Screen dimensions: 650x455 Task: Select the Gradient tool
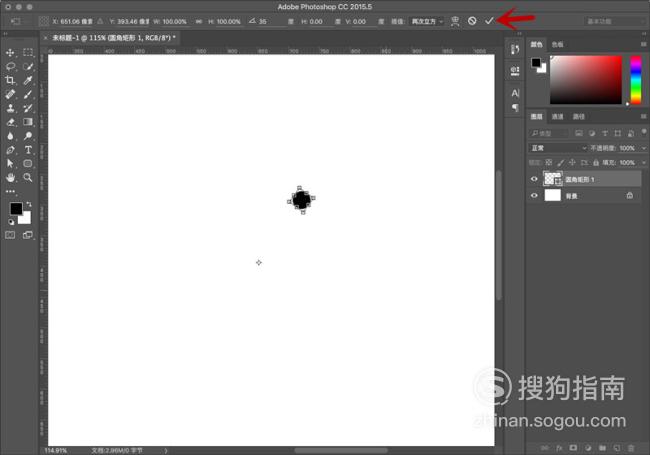28,122
